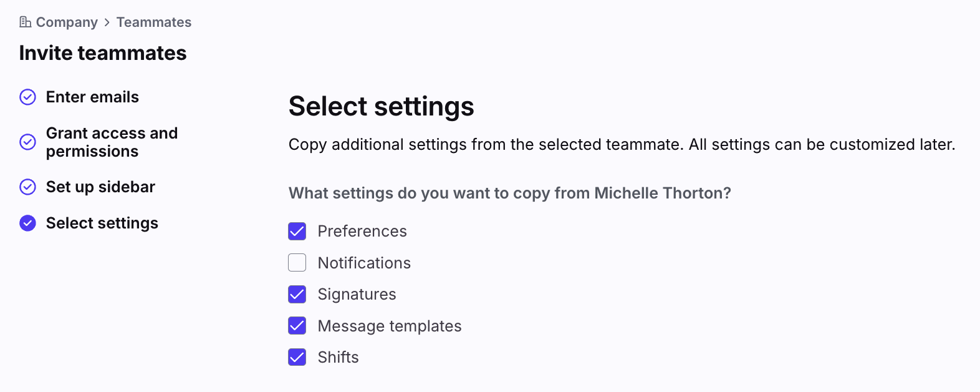Click the Message templates label text
This screenshot has height=392, width=980.
(x=390, y=326)
